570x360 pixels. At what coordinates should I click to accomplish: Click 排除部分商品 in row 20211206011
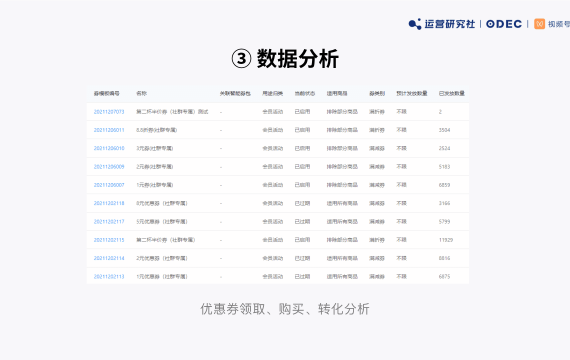342,130
